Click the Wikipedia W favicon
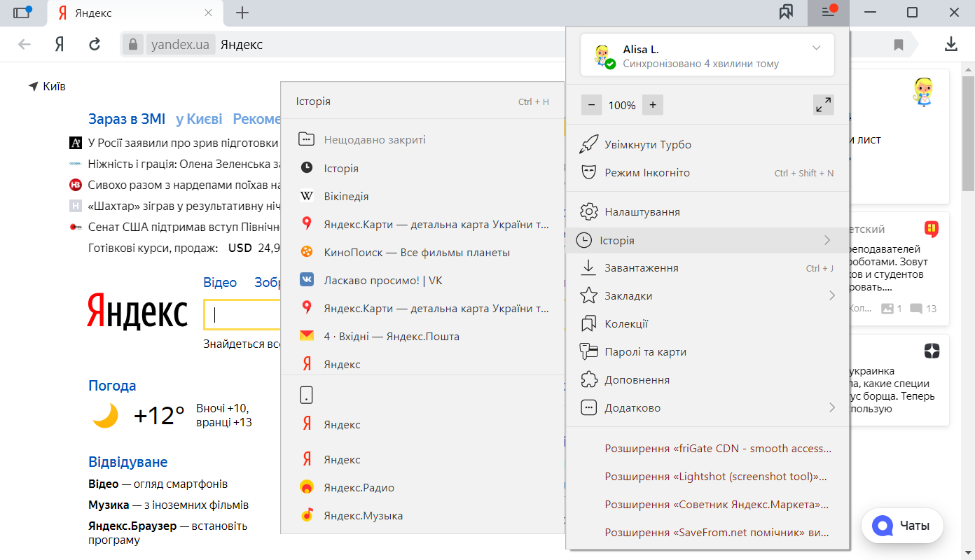Screen dimensions: 975x560 click(306, 197)
